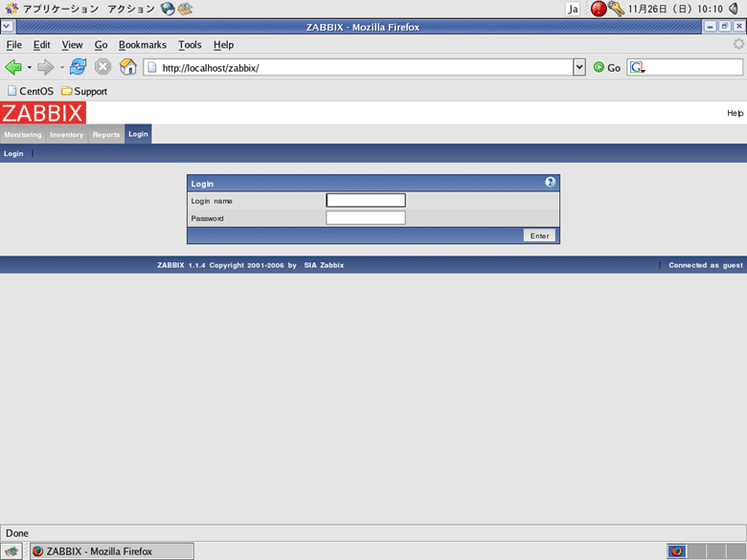This screenshot has height=560, width=747.
Task: Open the Go menu
Action: pos(101,45)
